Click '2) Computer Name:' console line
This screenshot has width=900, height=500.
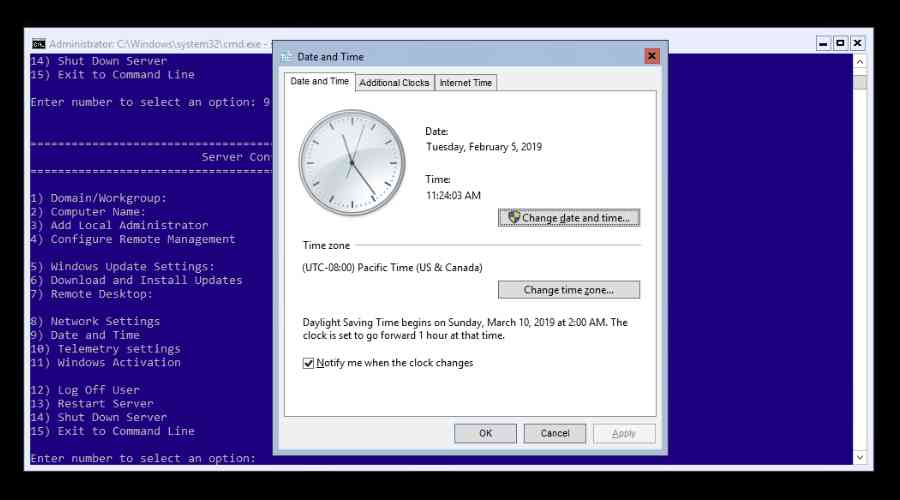(88, 212)
